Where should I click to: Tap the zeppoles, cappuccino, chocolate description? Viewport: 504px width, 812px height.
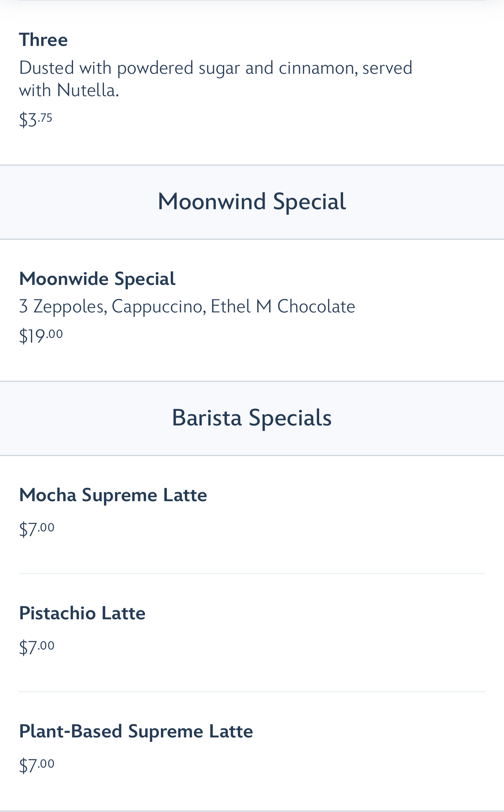click(187, 307)
